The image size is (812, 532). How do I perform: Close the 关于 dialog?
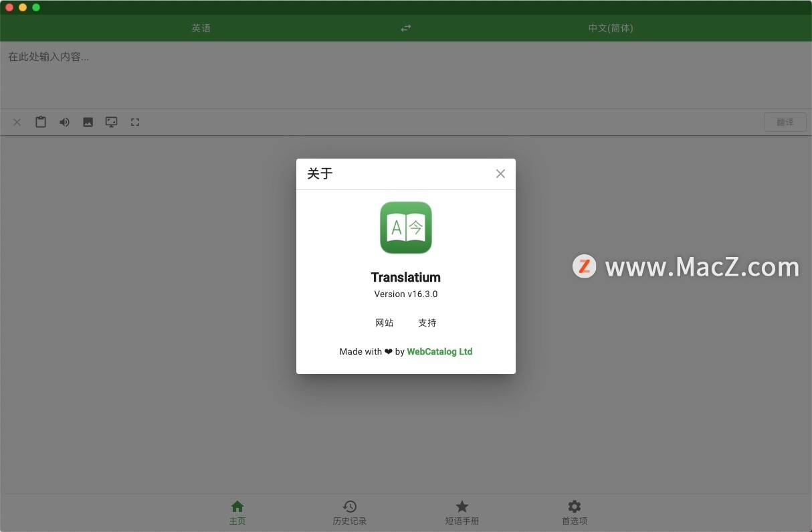pos(500,174)
